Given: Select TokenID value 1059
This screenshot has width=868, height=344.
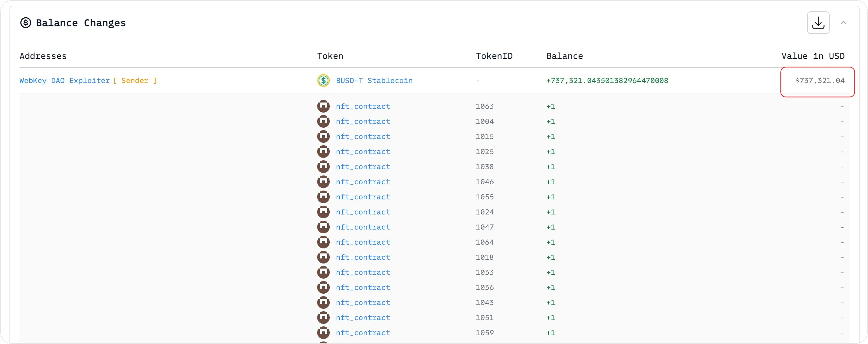Looking at the screenshot, I should 485,333.
